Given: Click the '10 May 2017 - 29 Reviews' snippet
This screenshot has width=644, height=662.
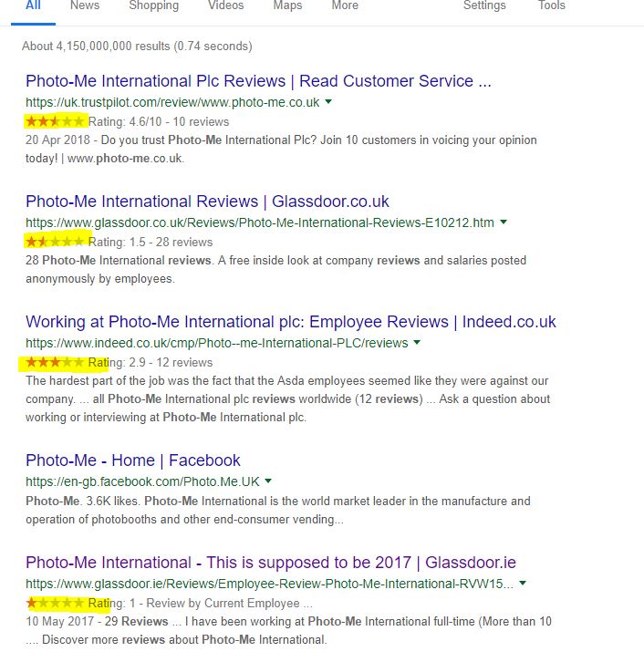Looking at the screenshot, I should [288, 630].
